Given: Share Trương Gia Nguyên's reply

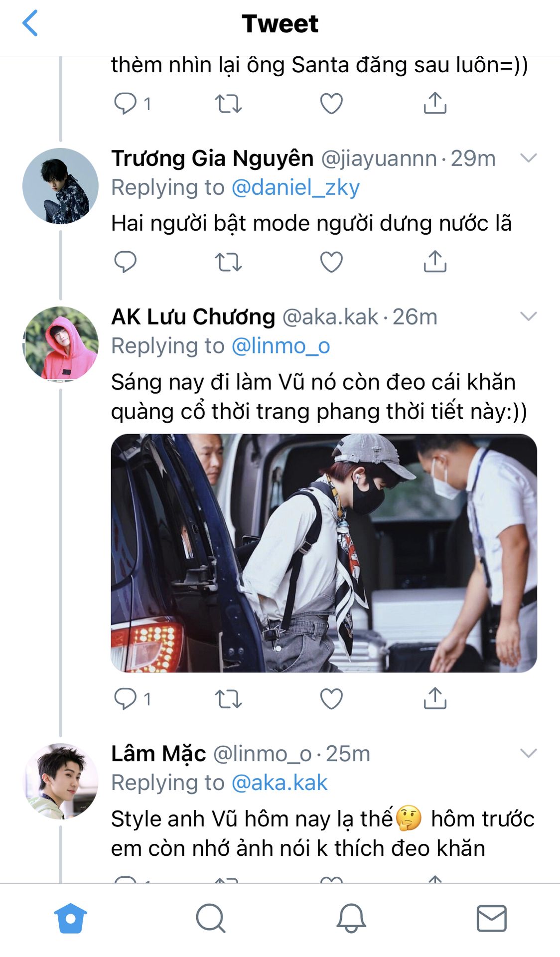Looking at the screenshot, I should [x=435, y=261].
